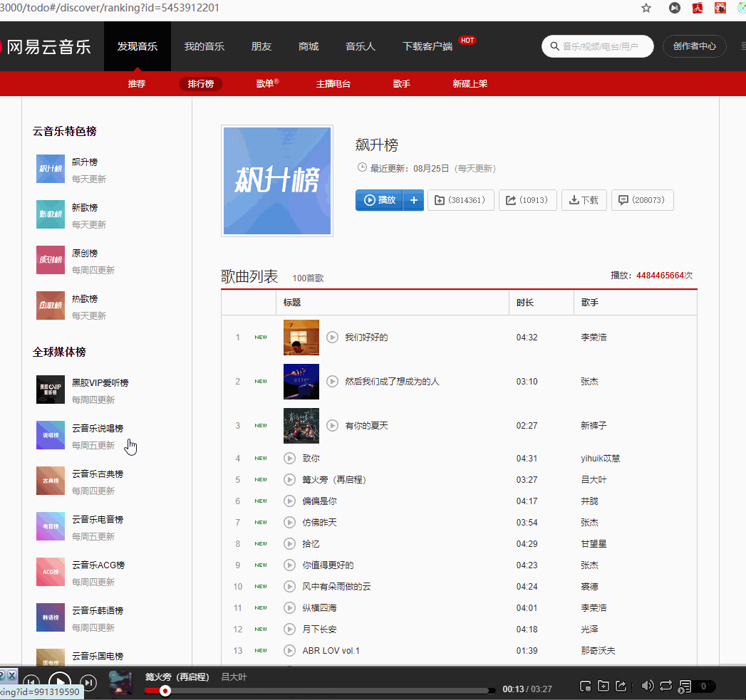Play the song 拾忆
This screenshot has width=746, height=700.
pyautogui.click(x=289, y=543)
